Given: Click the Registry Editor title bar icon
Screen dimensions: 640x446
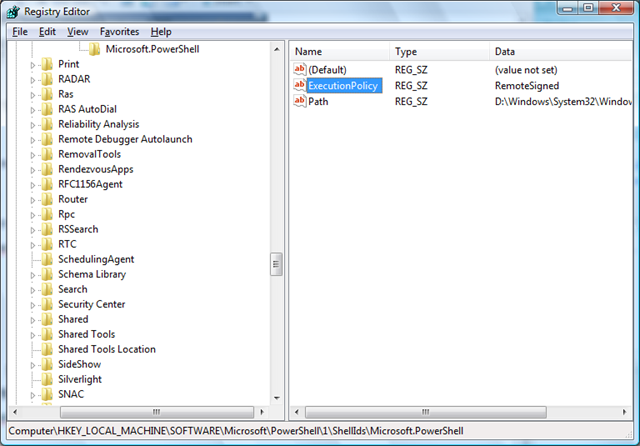Looking at the screenshot, I should [13, 11].
